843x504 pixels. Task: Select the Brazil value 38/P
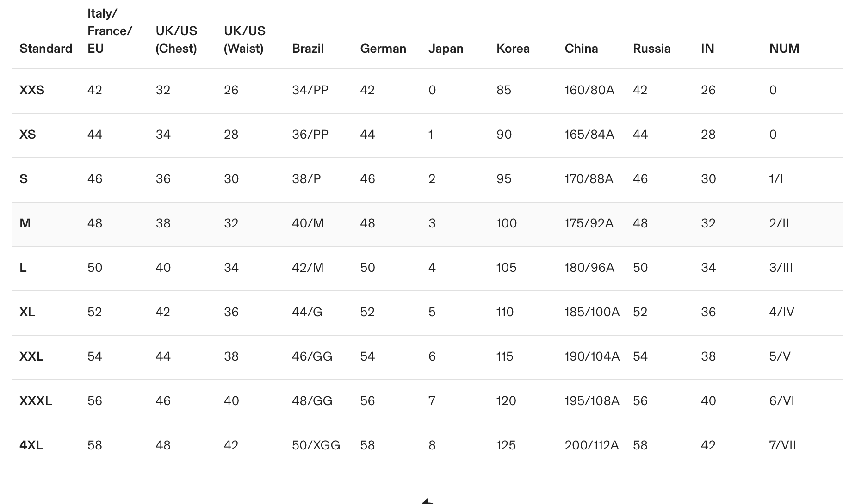point(306,179)
